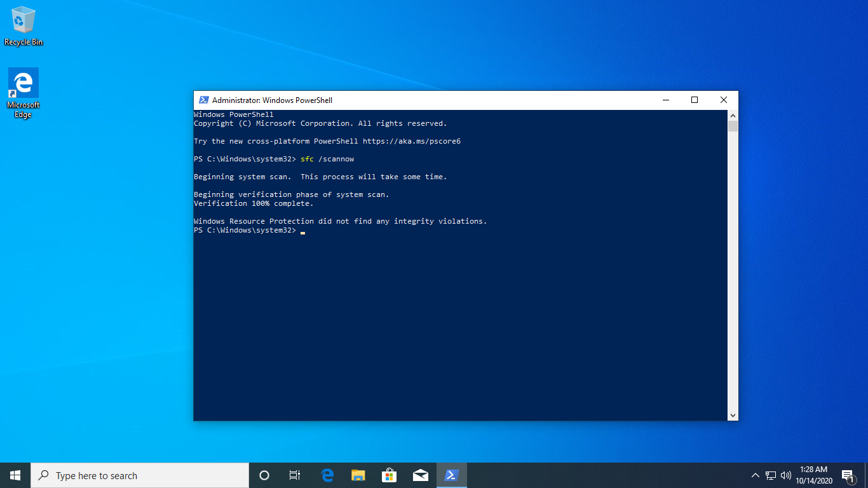
Task: Click the volume speaker tray icon
Action: tap(786, 475)
